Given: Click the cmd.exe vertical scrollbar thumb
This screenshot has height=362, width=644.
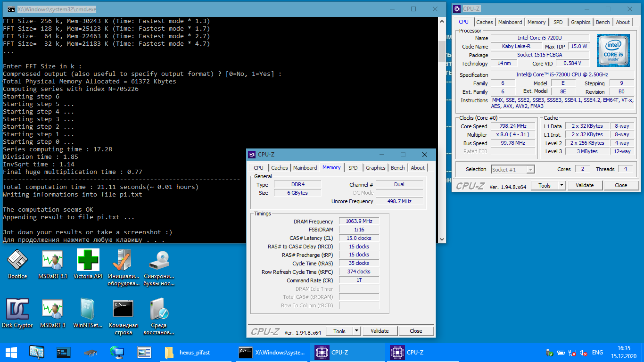Looking at the screenshot, I should [442, 51].
